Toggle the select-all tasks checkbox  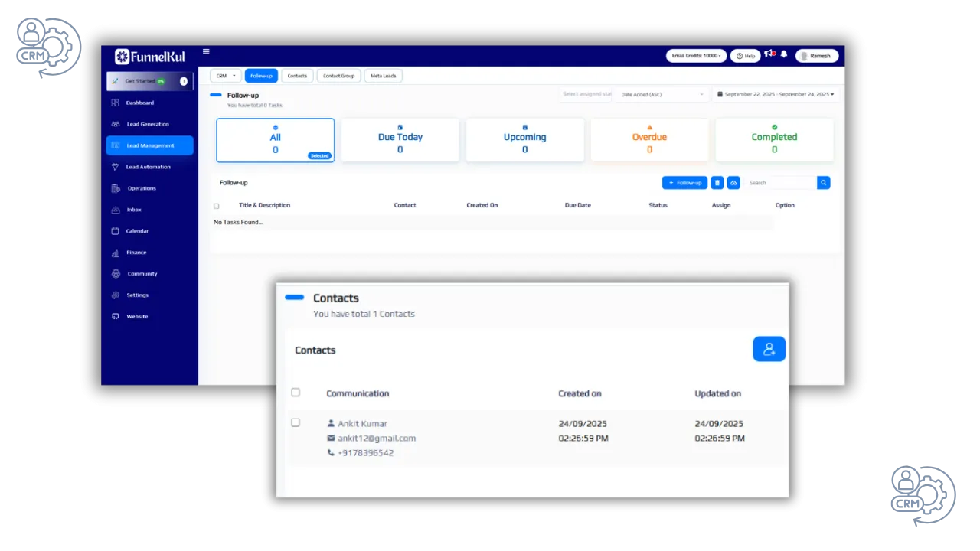217,206
